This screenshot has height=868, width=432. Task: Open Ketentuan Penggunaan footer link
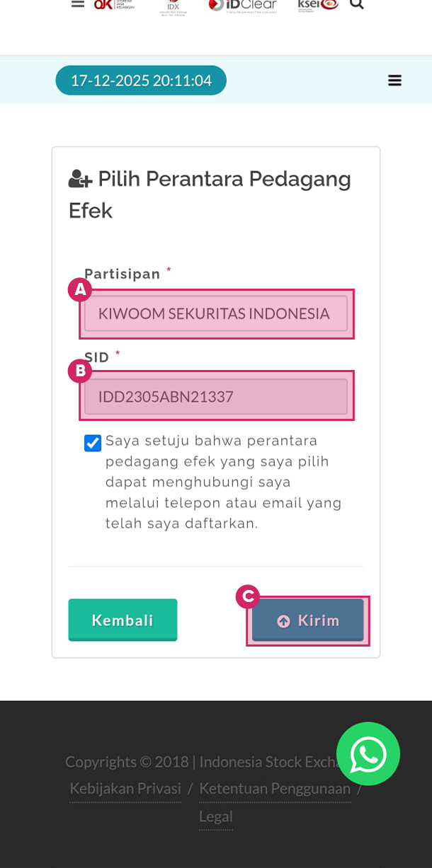[x=275, y=788]
